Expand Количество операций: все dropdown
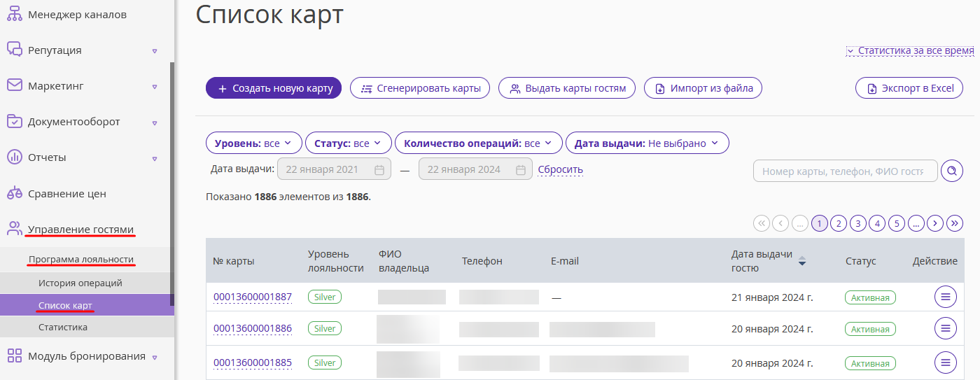980x380 pixels. pos(478,143)
